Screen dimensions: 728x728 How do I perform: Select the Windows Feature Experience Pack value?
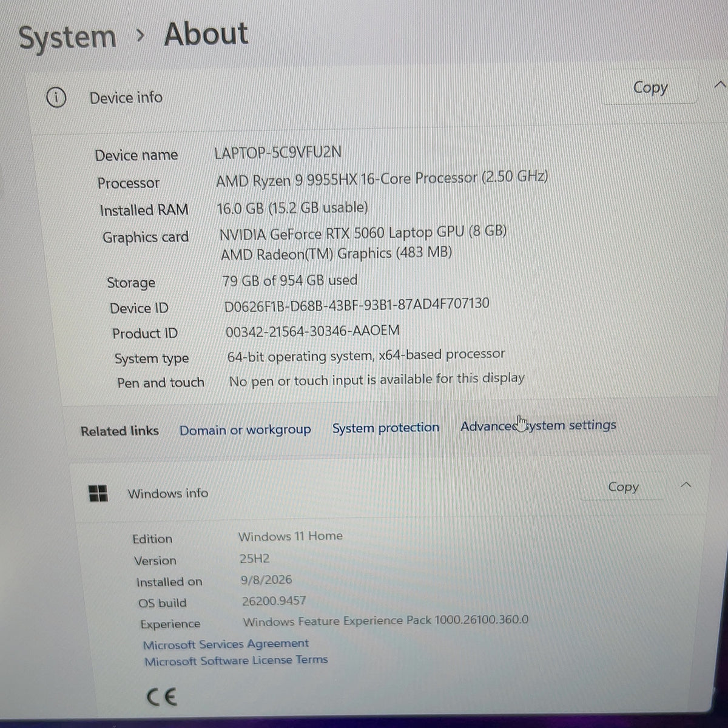pyautogui.click(x=385, y=621)
